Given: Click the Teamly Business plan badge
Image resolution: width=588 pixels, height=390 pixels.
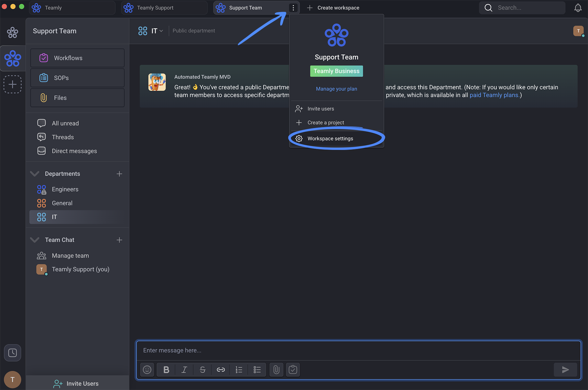Looking at the screenshot, I should (336, 71).
